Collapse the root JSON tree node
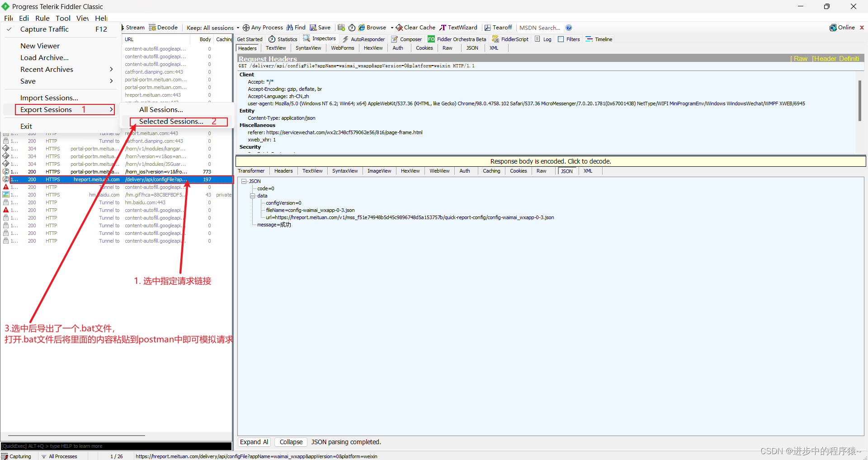Screen dimensions: 868x460 pyautogui.click(x=244, y=181)
